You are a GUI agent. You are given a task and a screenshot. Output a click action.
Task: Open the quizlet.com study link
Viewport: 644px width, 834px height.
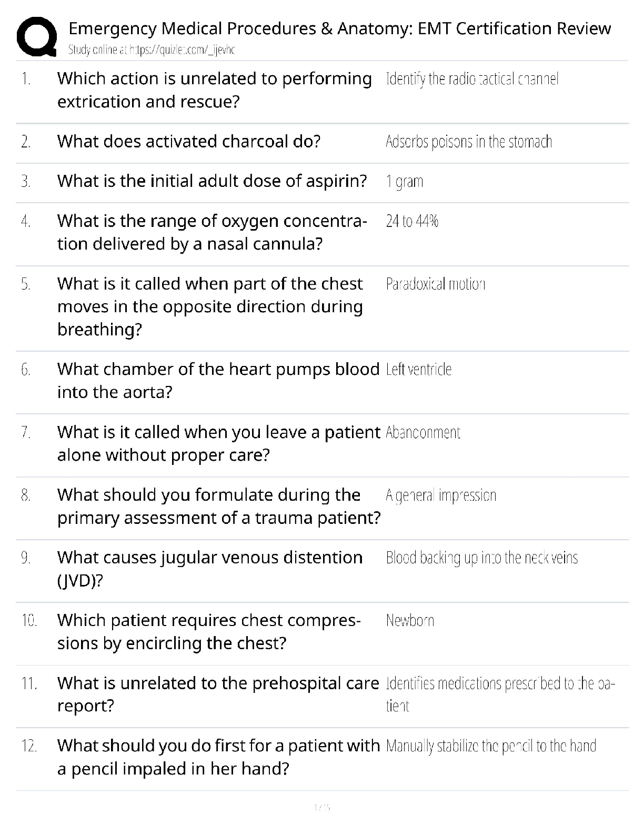[152, 50]
